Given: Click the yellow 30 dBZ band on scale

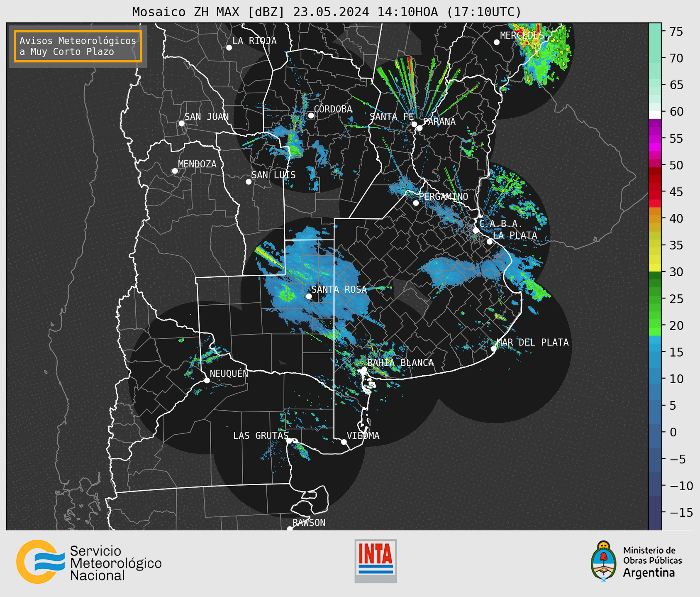Looking at the screenshot, I should [655, 268].
